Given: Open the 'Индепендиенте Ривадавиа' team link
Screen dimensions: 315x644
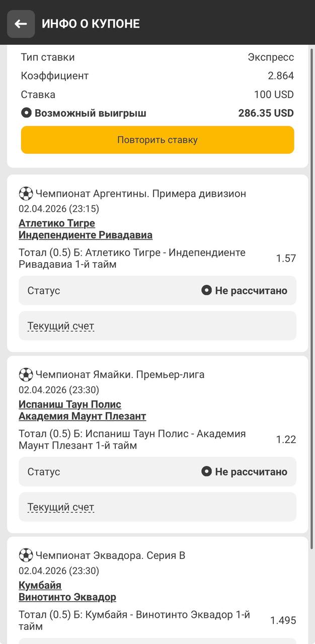Looking at the screenshot, I should (x=86, y=235).
